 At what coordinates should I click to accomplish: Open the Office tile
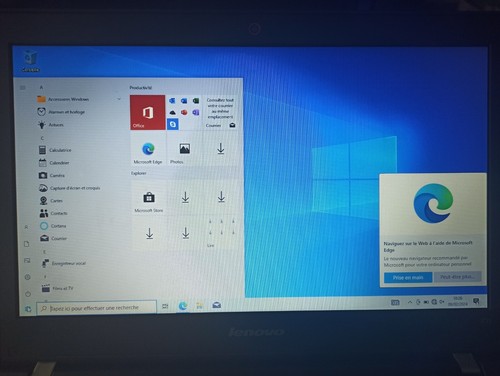(x=148, y=112)
